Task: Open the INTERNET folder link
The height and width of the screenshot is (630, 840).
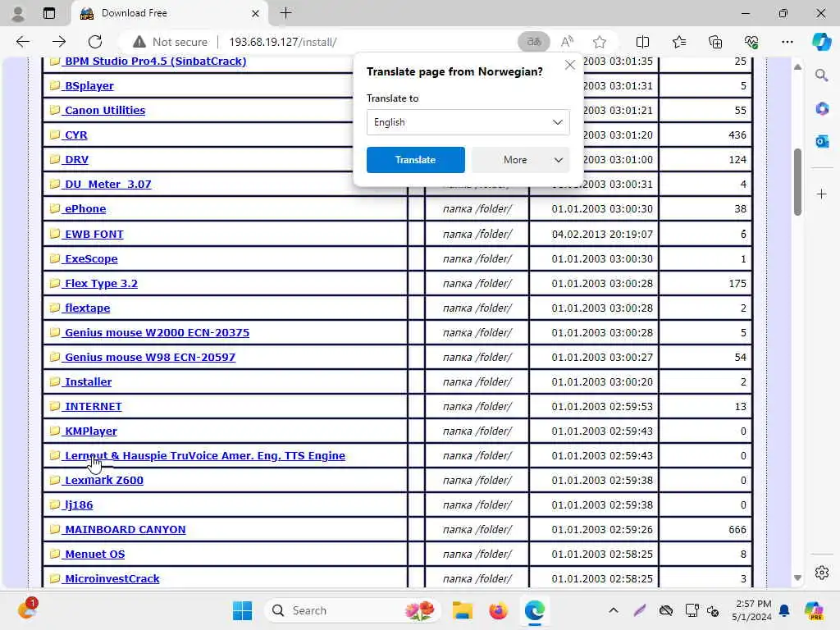Action: click(94, 407)
